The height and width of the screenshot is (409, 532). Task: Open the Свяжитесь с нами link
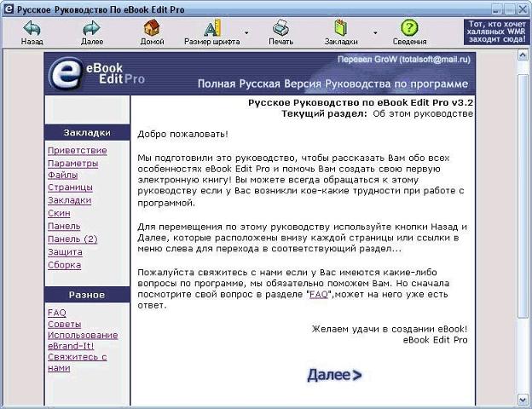[x=78, y=362]
